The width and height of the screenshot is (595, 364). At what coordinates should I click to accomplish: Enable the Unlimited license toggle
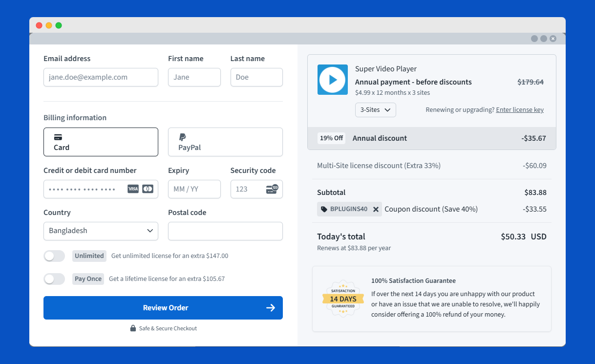coord(54,256)
